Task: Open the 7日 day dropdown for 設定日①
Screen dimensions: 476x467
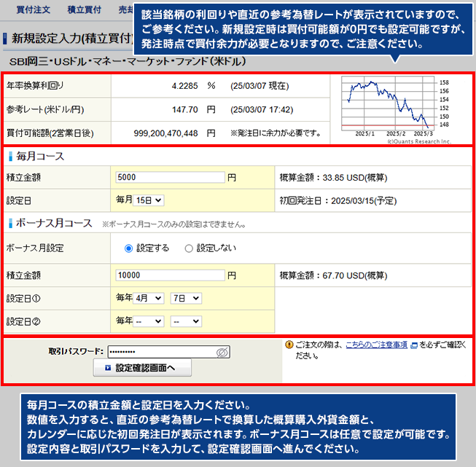Action: click(186, 298)
